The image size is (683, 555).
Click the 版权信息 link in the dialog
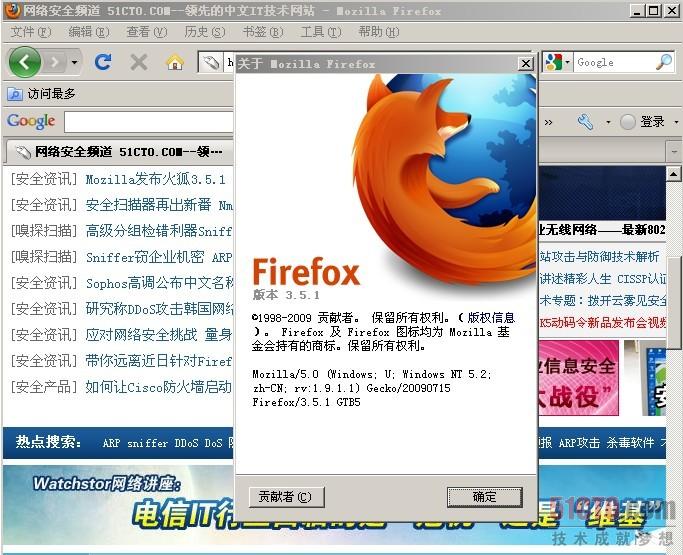(x=490, y=318)
